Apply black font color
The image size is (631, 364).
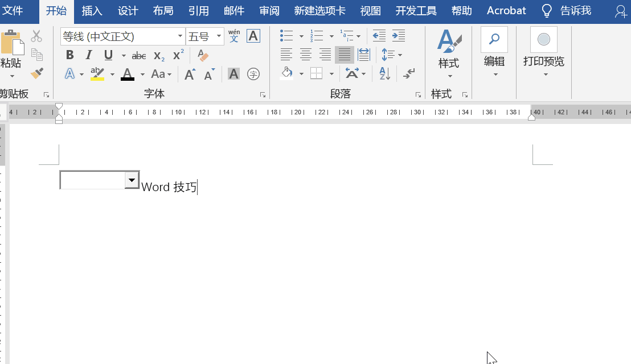pyautogui.click(x=128, y=74)
